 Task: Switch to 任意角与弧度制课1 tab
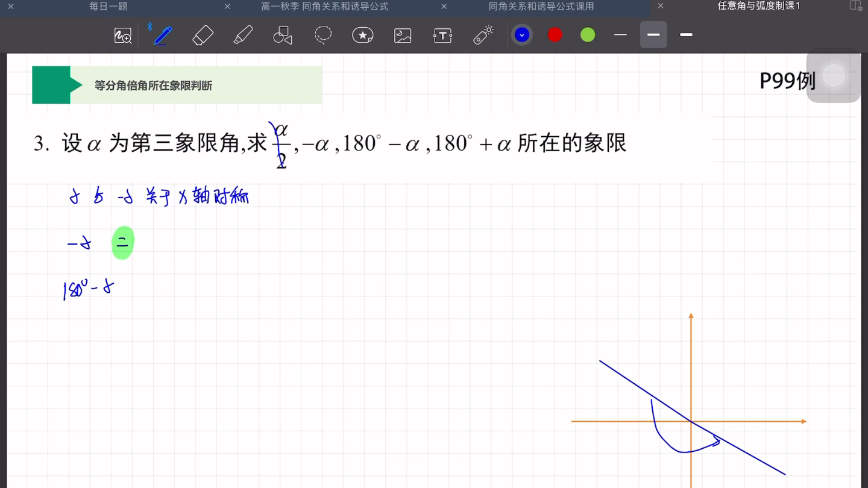(759, 6)
